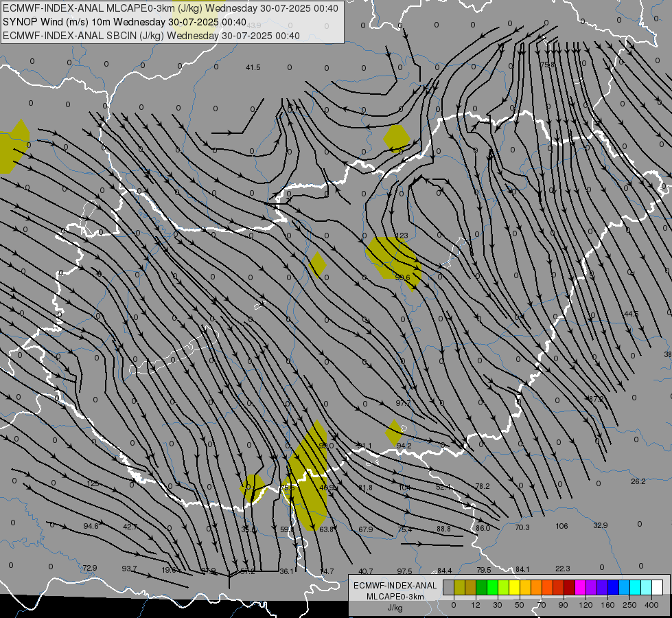The width and height of the screenshot is (672, 618).
Task: Click the map value 32.9
Action: point(600,525)
